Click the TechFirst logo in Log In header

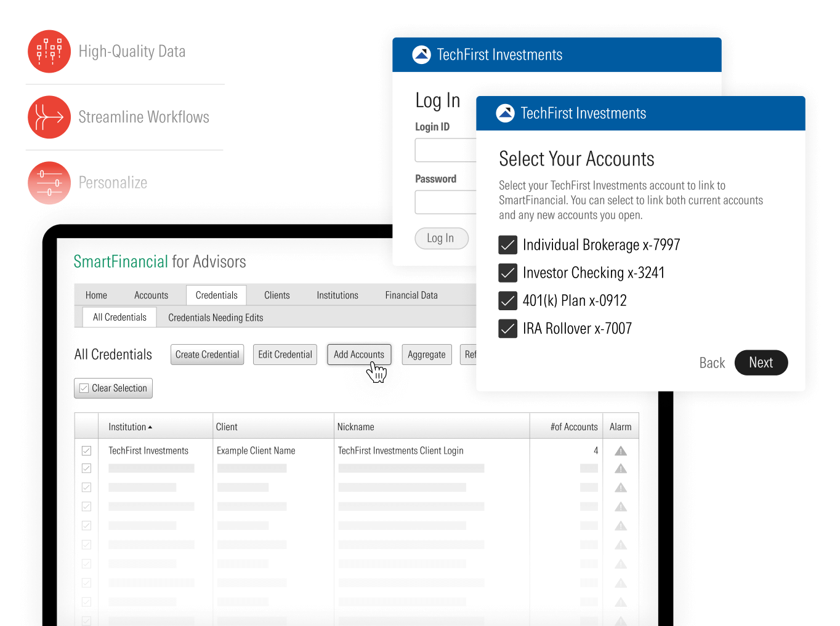[x=421, y=55]
